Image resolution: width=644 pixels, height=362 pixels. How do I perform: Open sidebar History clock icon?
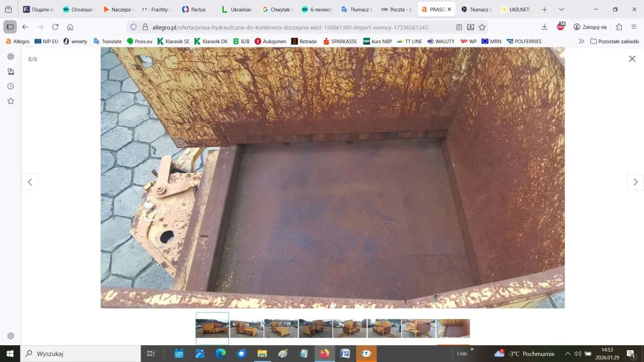10,86
